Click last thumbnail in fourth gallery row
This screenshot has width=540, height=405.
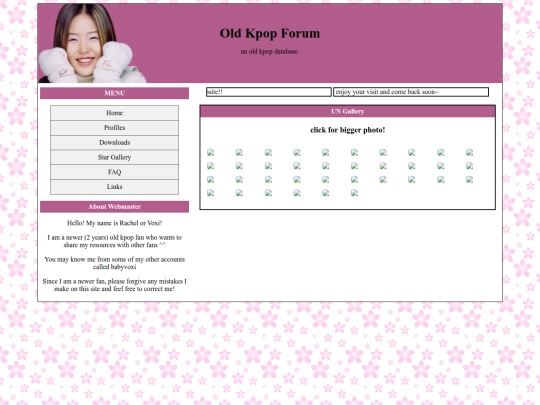[354, 193]
